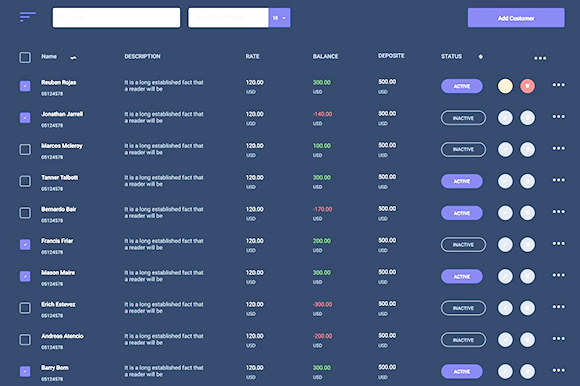Delete Andreas Atencio with trash icon
The height and width of the screenshot is (386, 580).
[x=527, y=340]
